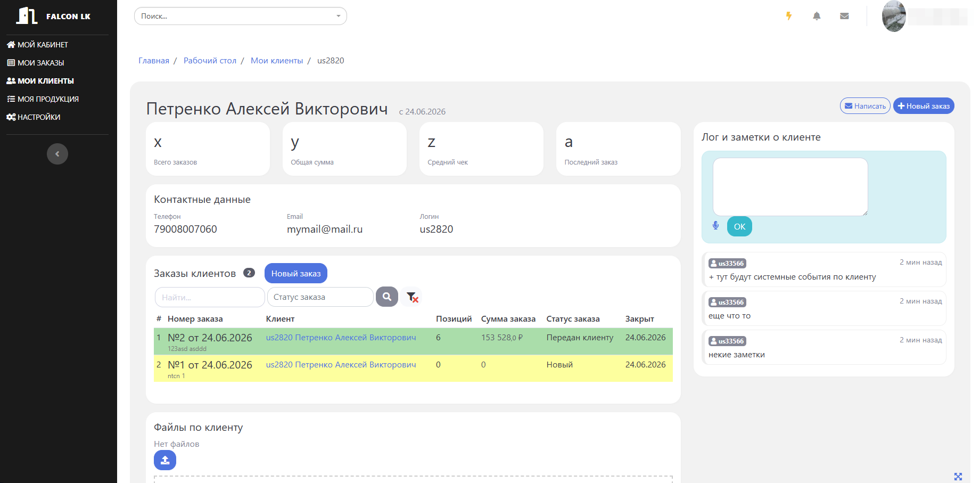The image size is (980, 483).
Task: Click the Falcon LK logo
Action: (x=53, y=16)
